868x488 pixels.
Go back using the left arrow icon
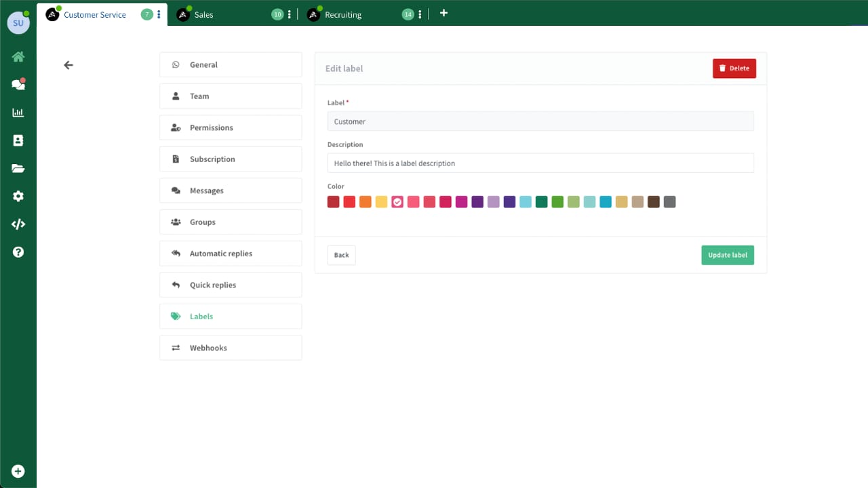68,65
